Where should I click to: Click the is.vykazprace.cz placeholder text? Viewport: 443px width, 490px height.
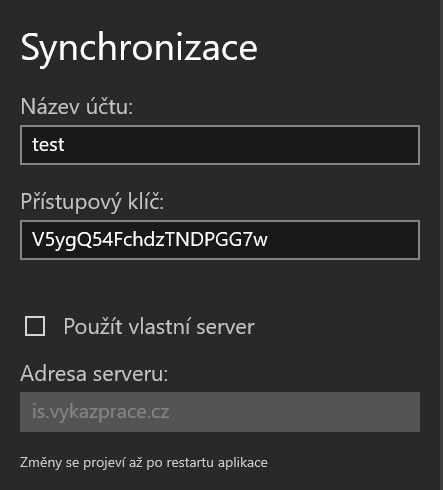101,412
